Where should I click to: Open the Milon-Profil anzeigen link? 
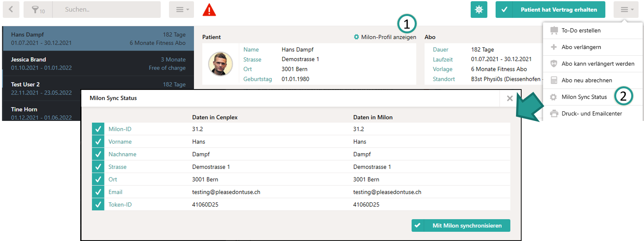385,37
